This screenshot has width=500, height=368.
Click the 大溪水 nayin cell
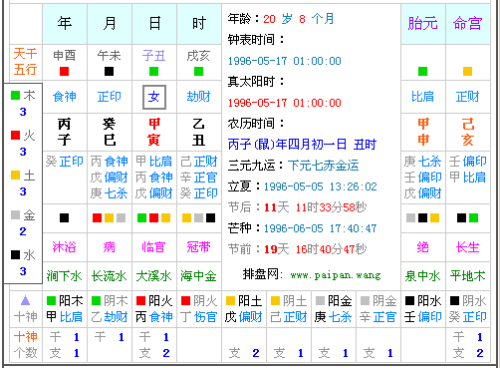pyautogui.click(x=154, y=276)
